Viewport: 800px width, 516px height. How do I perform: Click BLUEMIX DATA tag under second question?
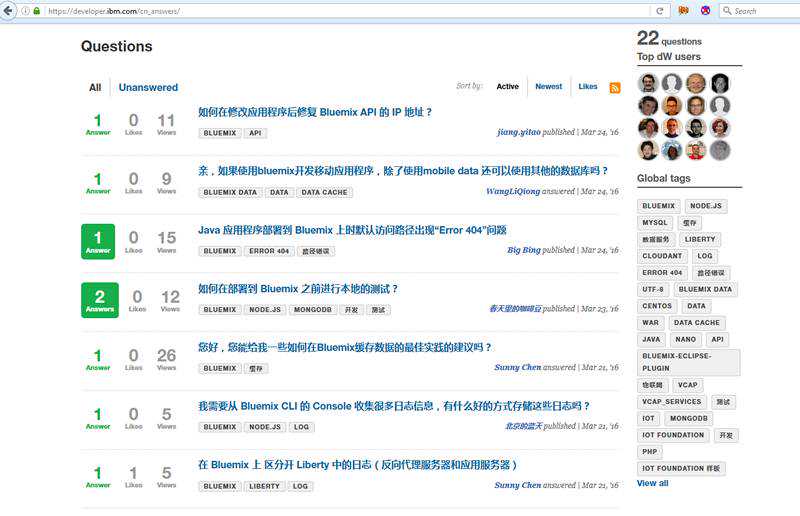tap(230, 192)
